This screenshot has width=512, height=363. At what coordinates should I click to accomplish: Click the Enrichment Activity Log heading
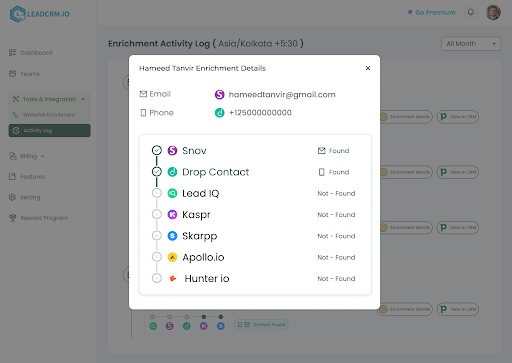(x=206, y=44)
